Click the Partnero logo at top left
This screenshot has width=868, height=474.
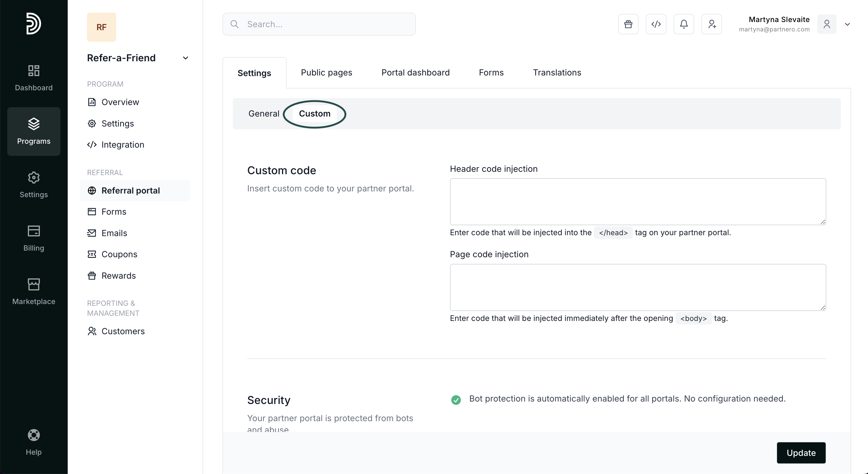point(34,24)
